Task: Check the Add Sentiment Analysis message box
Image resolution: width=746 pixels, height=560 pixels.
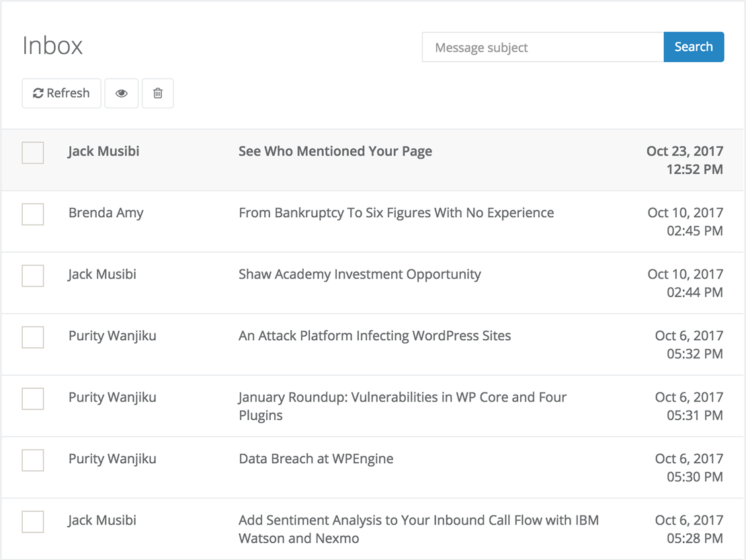Action: point(33,522)
